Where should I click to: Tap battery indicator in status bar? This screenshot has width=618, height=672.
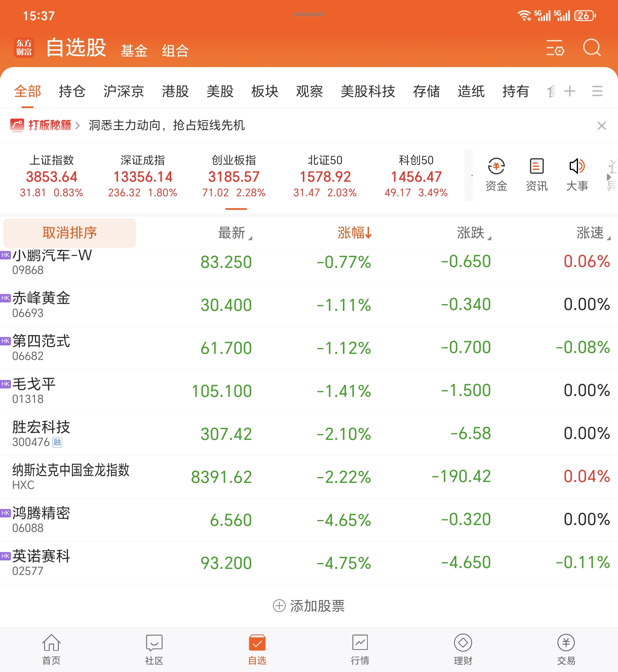coord(585,16)
